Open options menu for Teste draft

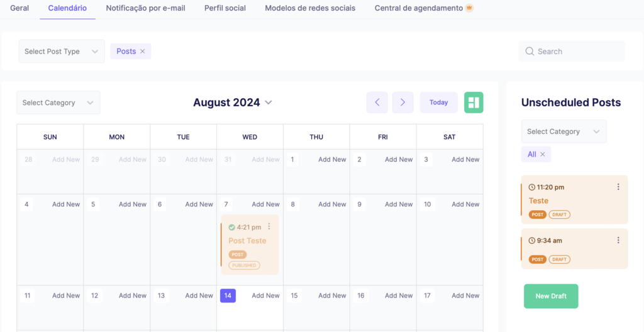click(x=618, y=187)
